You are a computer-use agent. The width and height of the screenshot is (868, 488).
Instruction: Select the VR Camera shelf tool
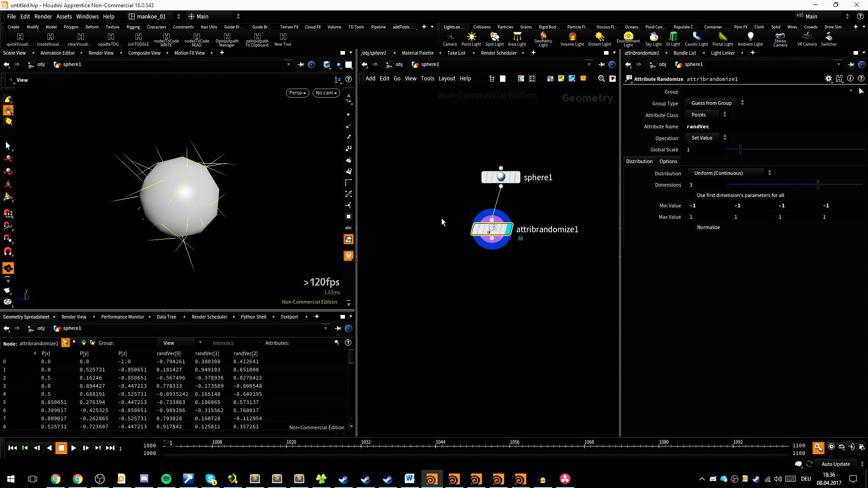(807, 38)
